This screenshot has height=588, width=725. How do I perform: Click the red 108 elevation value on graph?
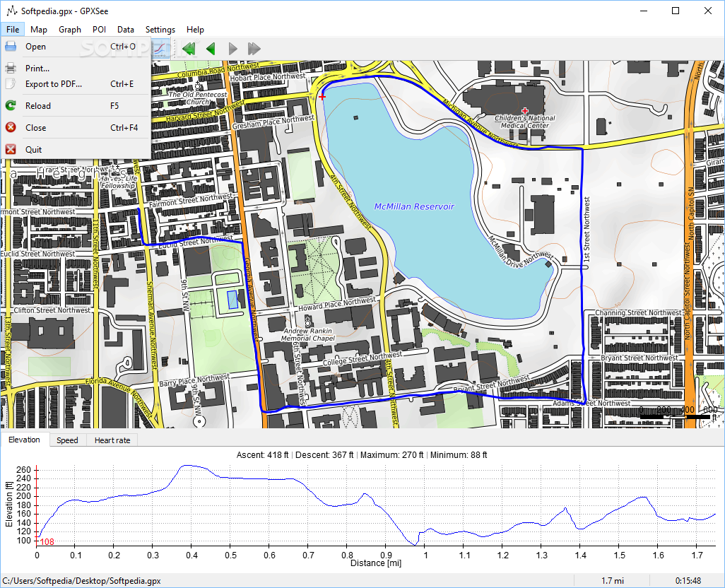click(47, 542)
